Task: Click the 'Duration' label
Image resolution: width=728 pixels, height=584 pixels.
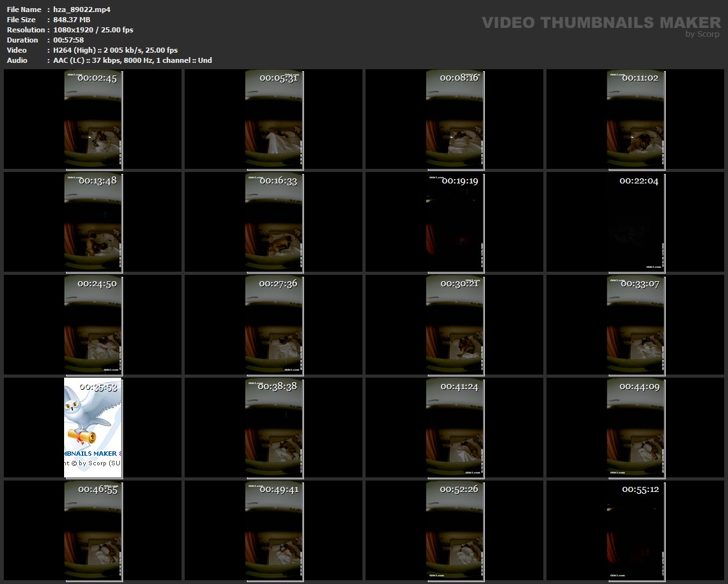Action: click(22, 40)
